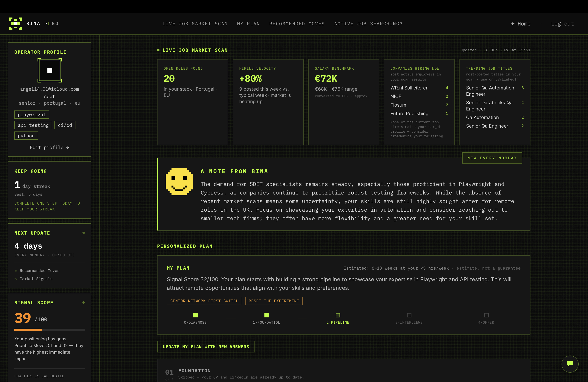Select NICE company row
The width and height of the screenshot is (588, 382).
pos(419,96)
